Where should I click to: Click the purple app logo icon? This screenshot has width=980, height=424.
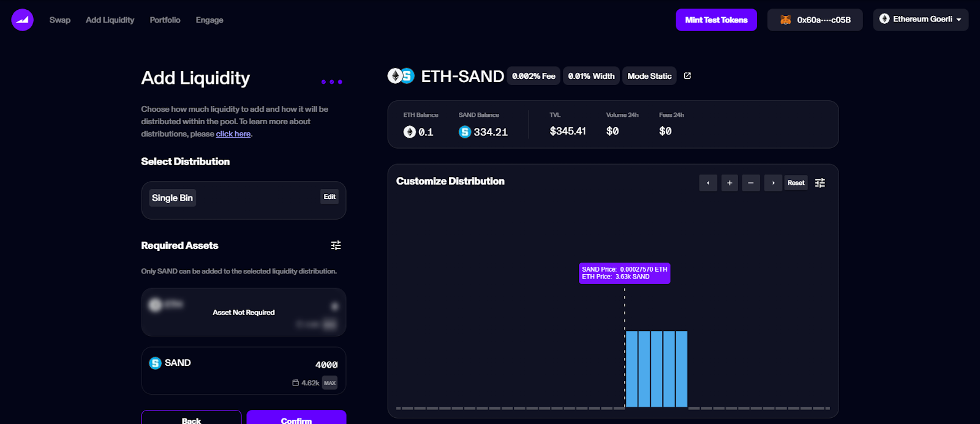pyautogui.click(x=22, y=20)
